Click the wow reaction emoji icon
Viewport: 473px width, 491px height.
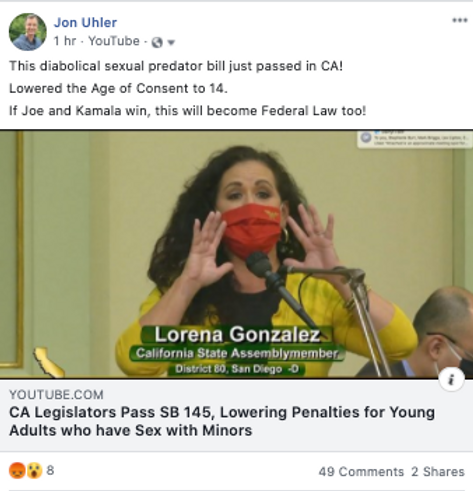pyautogui.click(x=34, y=471)
